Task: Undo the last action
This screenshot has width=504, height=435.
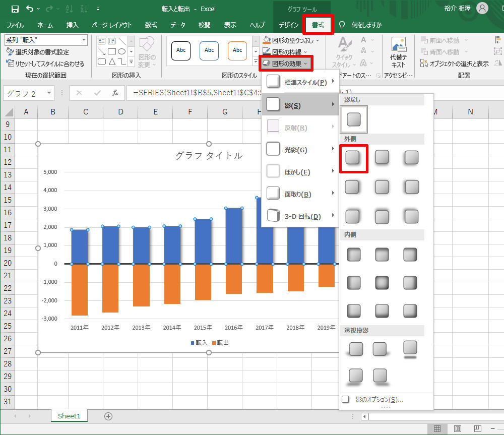Action: point(30,9)
